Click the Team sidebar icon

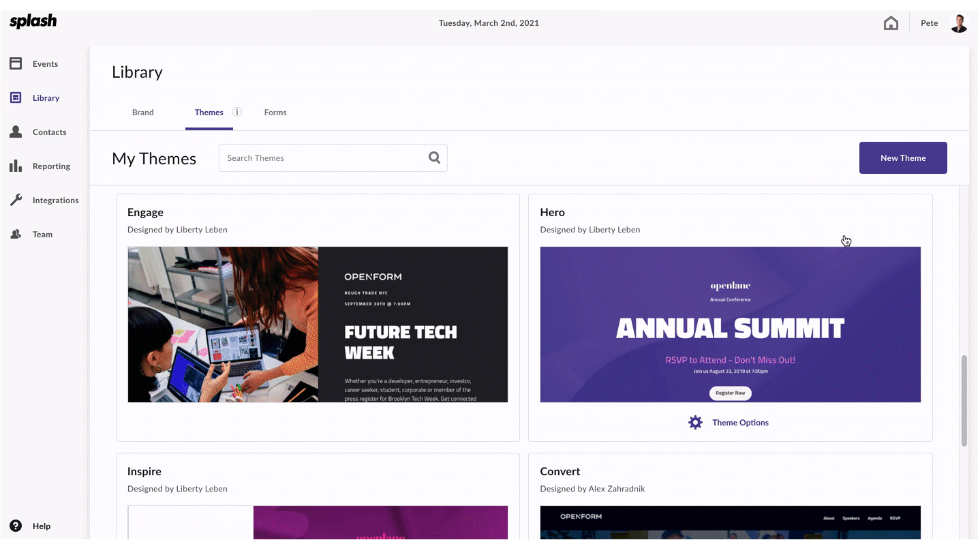[16, 234]
